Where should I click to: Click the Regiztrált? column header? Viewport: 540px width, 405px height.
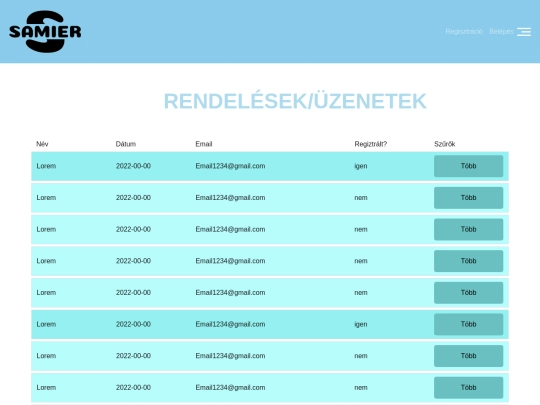(371, 144)
